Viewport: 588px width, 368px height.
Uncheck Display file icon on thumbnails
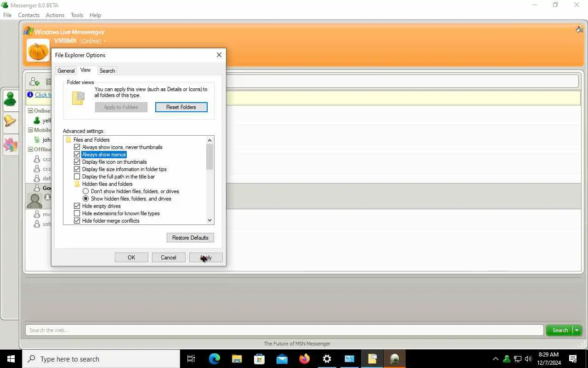(77, 162)
